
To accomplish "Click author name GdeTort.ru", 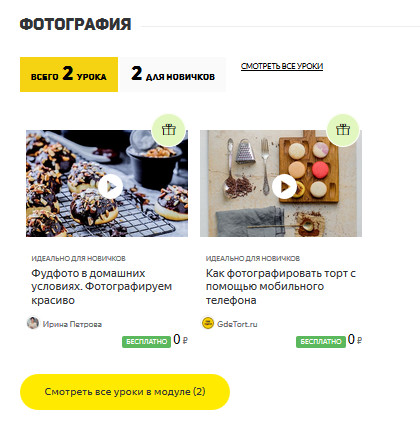I will [x=237, y=324].
